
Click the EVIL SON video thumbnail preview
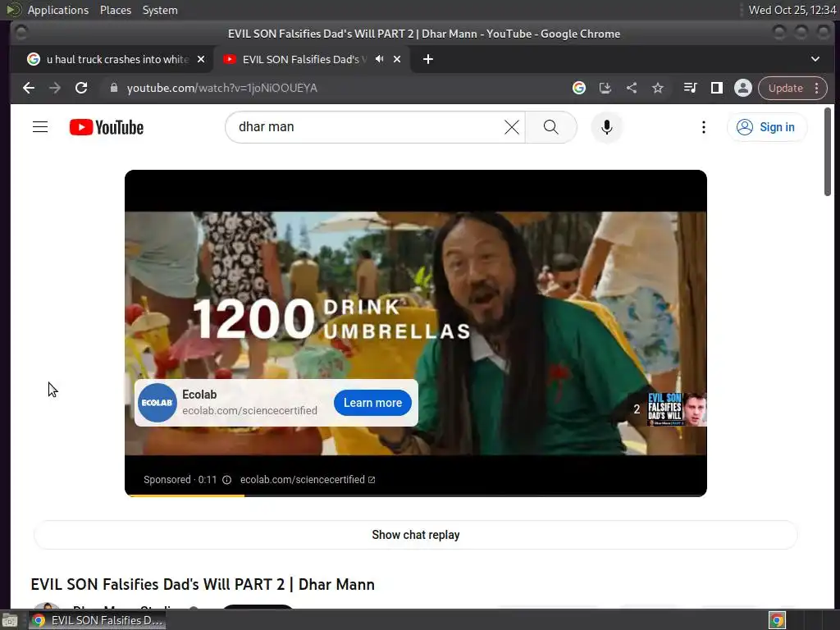point(677,409)
